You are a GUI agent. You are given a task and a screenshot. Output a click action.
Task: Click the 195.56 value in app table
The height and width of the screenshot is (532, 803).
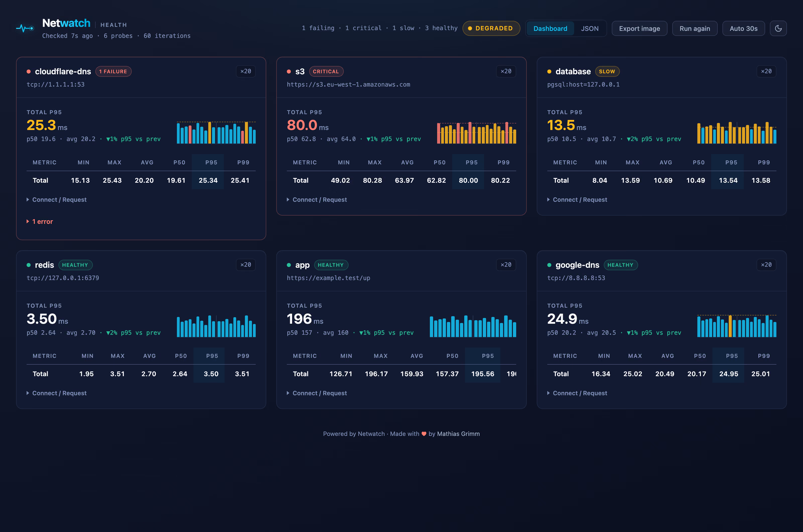click(x=482, y=374)
